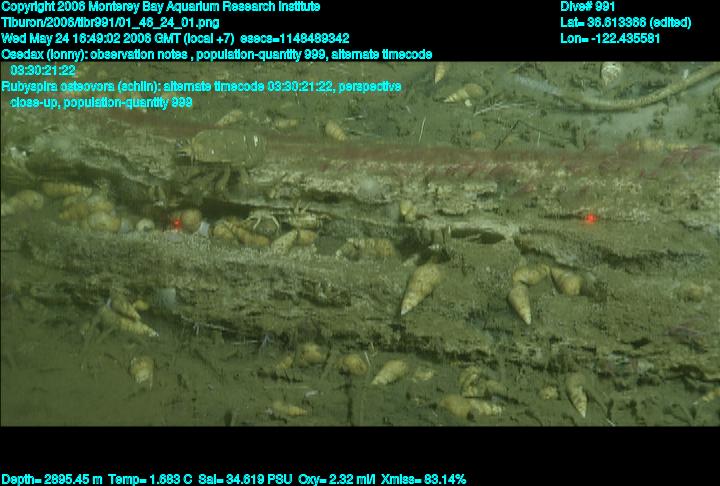Click the copyright Monterey Bay Aquarium text
720x486 pixels.
(161, 7)
